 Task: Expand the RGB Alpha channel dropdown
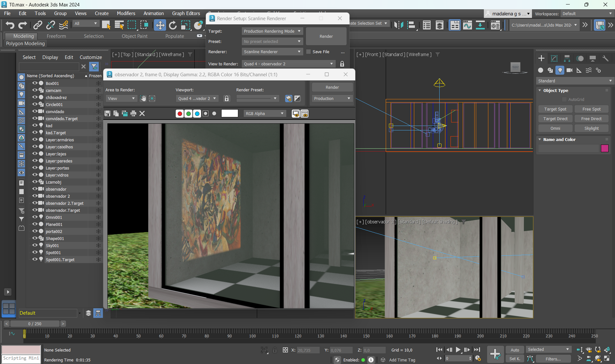pos(265,113)
